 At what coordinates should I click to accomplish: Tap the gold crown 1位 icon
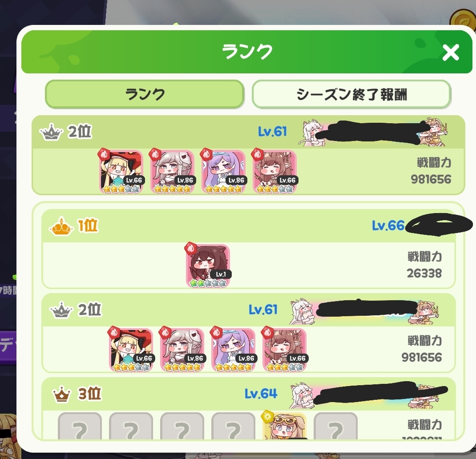point(61,226)
